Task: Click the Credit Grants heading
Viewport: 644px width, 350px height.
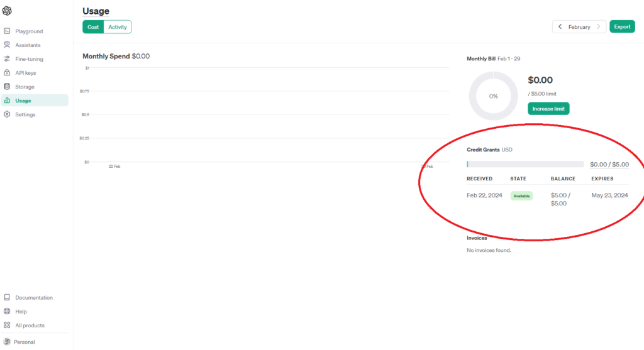Action: (x=483, y=150)
